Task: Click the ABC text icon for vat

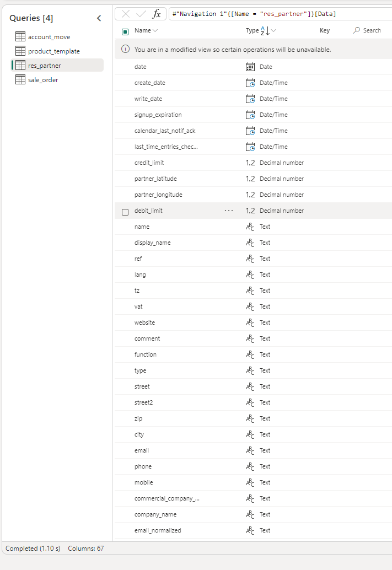Action: click(x=250, y=307)
